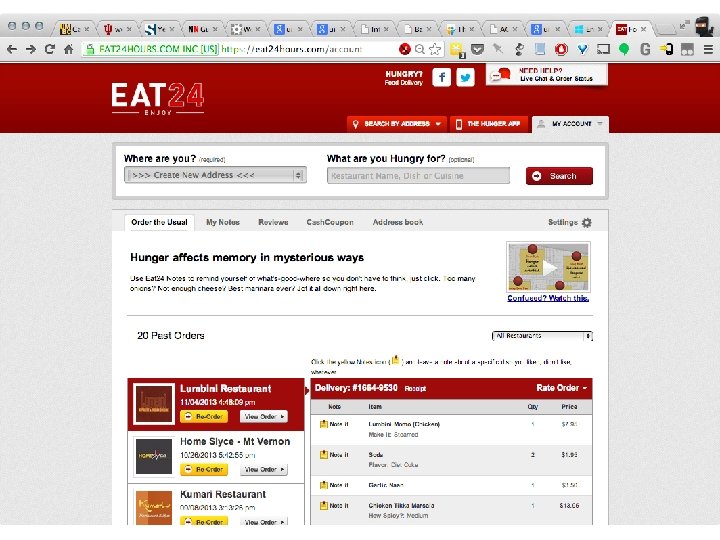Open the Receipt link for delivery #1664-9530
This screenshot has width=720, height=540.
point(415,388)
